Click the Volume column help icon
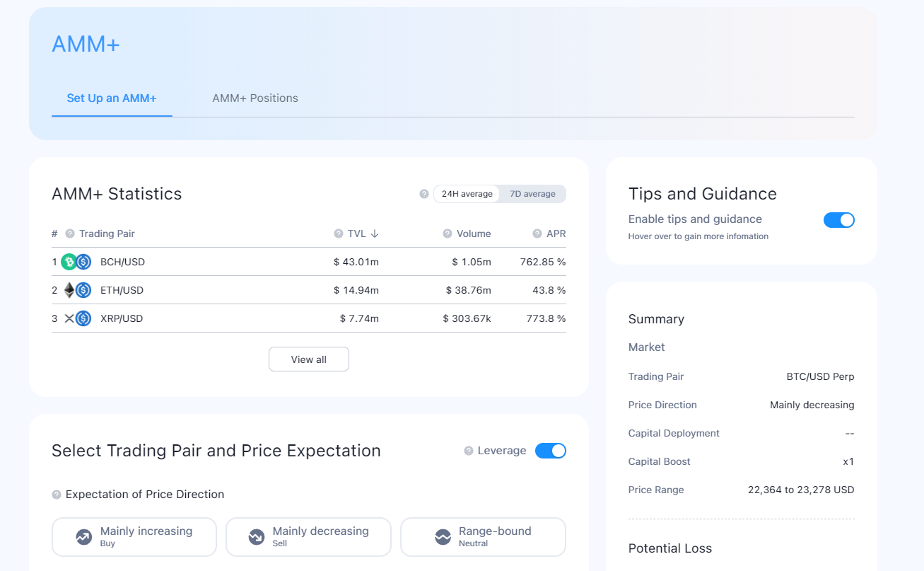The image size is (924, 571). click(448, 233)
